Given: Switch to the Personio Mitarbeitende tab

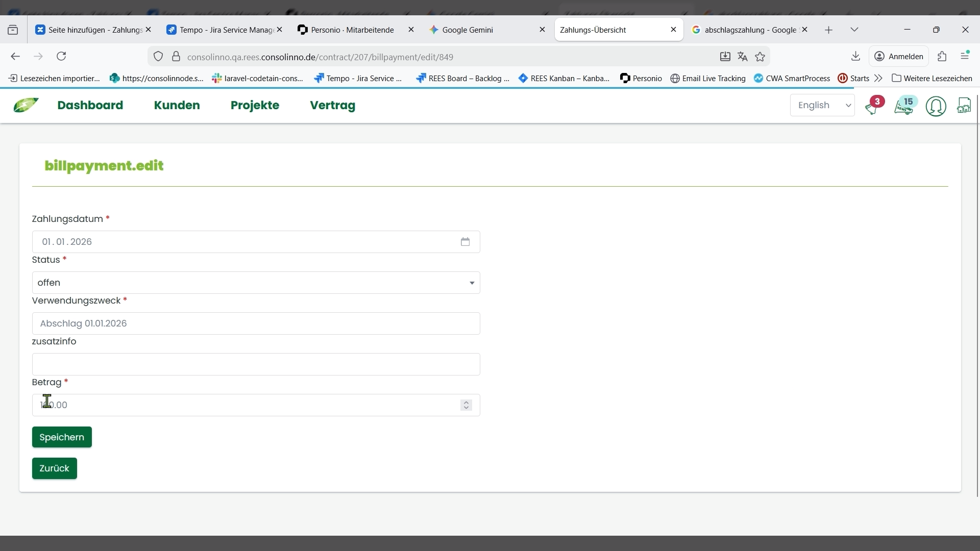Looking at the screenshot, I should pos(355,30).
